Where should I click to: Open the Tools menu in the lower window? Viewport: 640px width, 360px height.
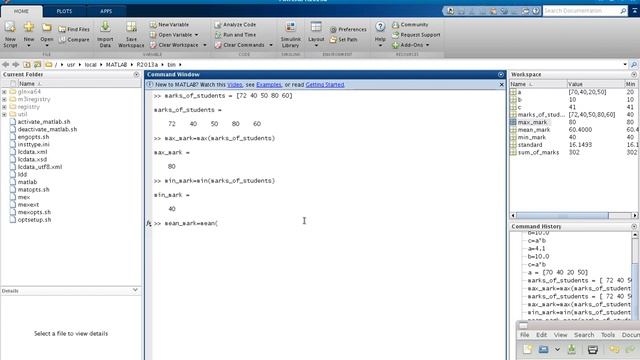[608, 335]
